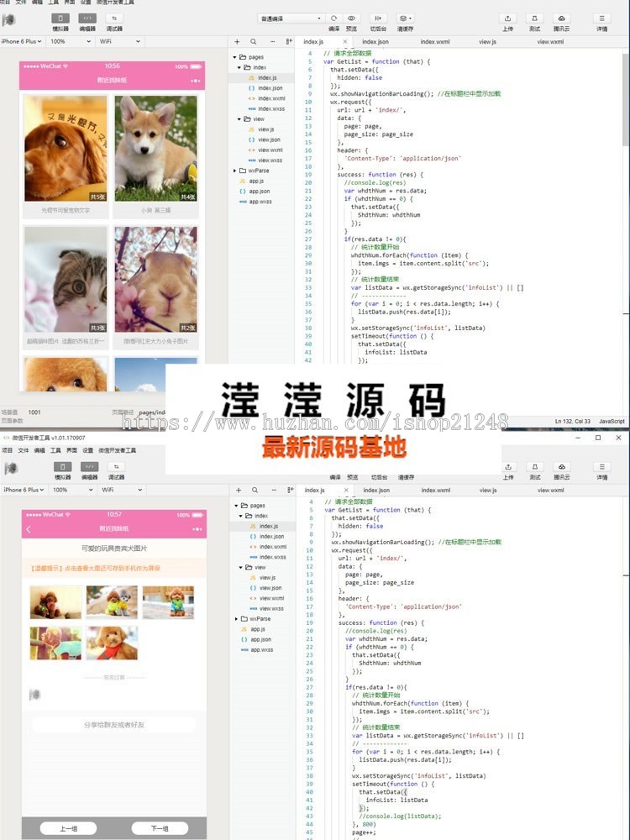Open the 100% zoom dropdown in the bottom window
630x840 pixels.
coord(73,490)
